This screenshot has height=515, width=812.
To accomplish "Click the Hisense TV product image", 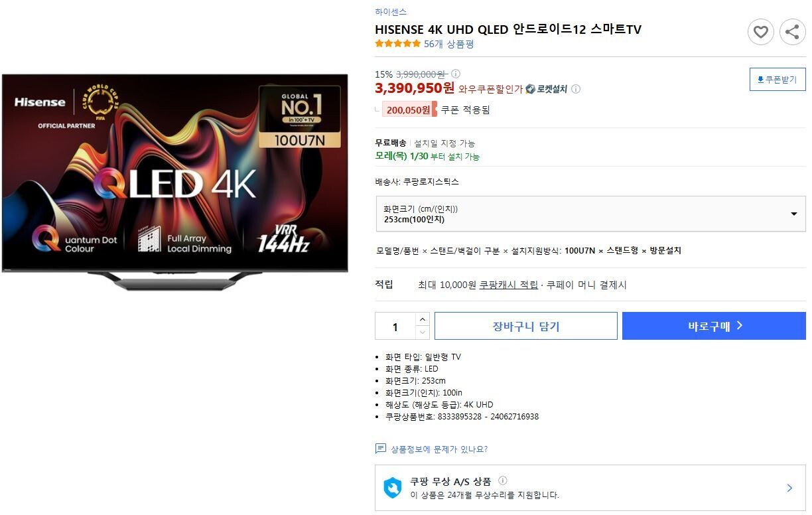I will coord(174,181).
